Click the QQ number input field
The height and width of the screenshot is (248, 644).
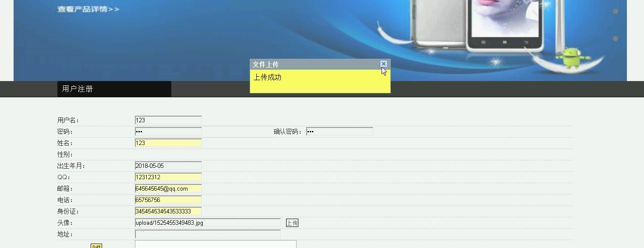(x=168, y=177)
